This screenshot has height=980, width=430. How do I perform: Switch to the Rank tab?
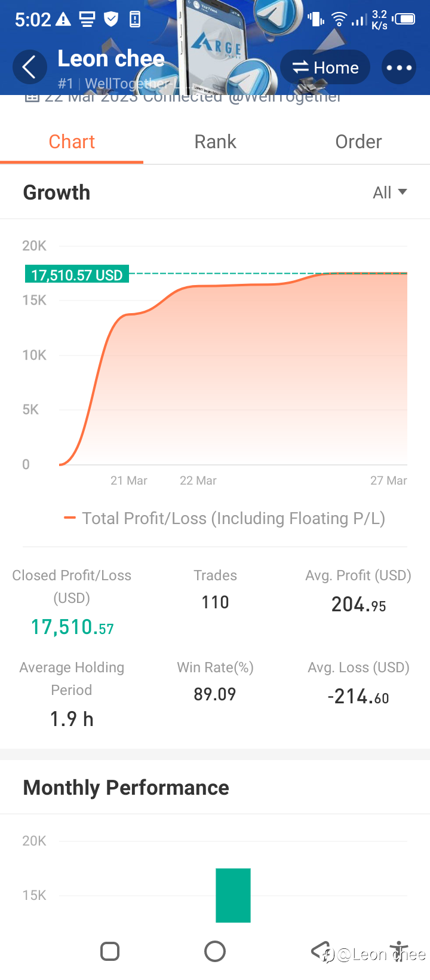(x=215, y=142)
